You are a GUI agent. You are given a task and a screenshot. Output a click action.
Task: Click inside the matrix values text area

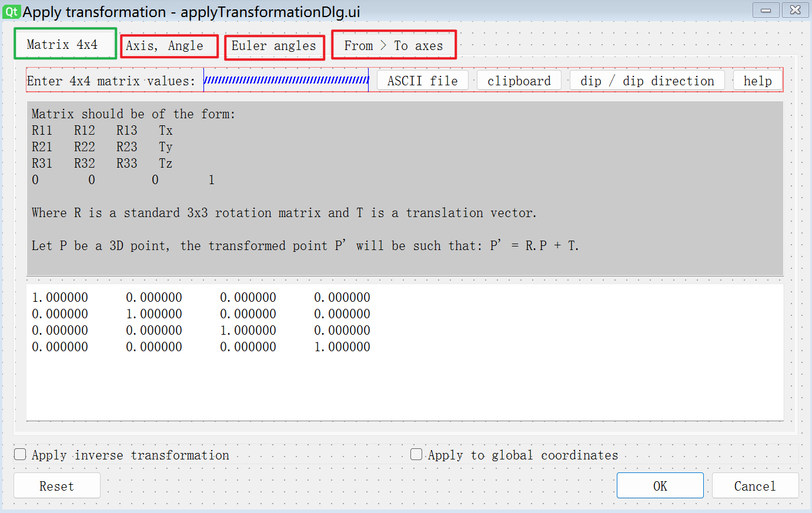click(x=405, y=352)
